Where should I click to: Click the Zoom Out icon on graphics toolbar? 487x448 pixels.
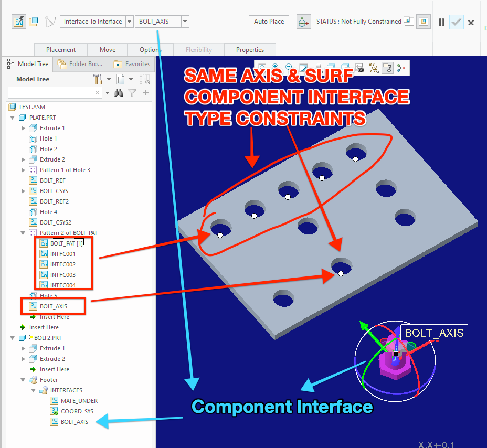pyautogui.click(x=288, y=67)
